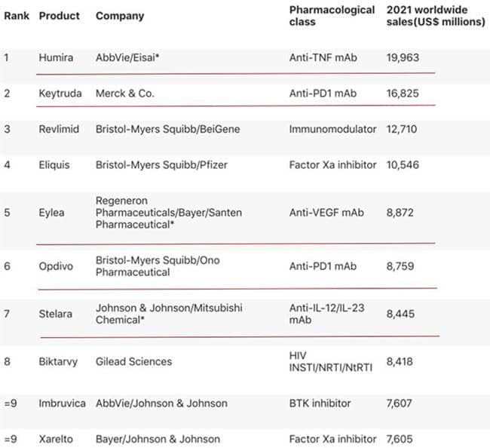Click the Merck & Co. company cell
This screenshot has width=490, height=448.
128,94
